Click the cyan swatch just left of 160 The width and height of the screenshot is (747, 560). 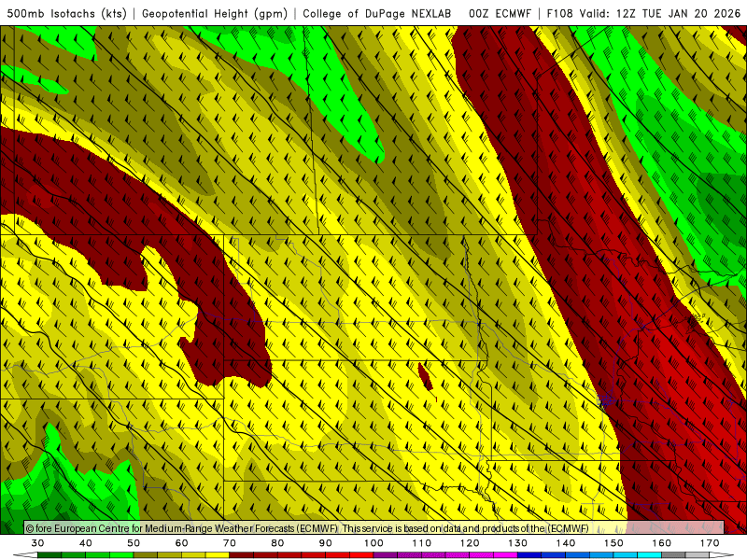[x=649, y=554]
